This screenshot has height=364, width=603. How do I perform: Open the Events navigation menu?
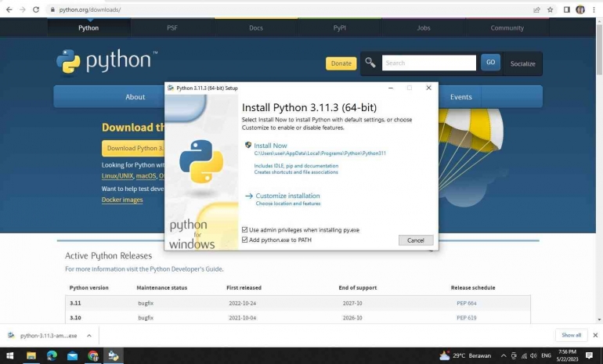click(460, 97)
